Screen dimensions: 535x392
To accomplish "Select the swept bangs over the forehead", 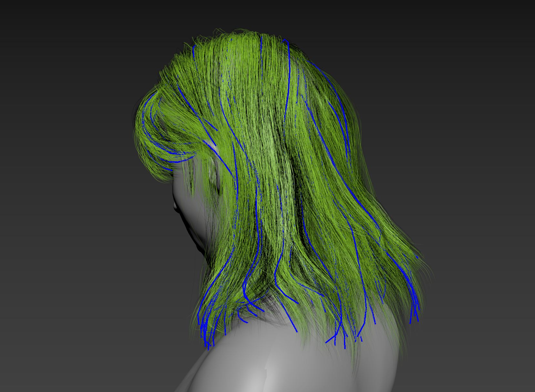I will (x=161, y=129).
